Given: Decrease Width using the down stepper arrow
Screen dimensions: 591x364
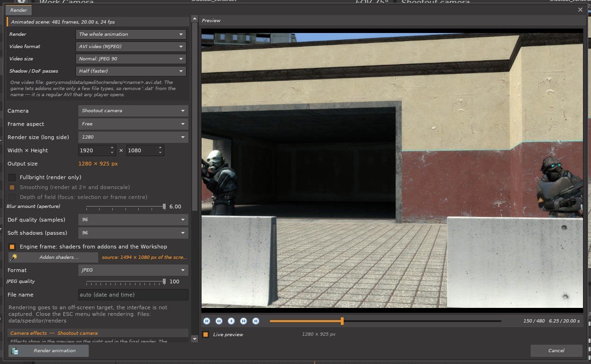Looking at the screenshot, I should click(x=112, y=153).
